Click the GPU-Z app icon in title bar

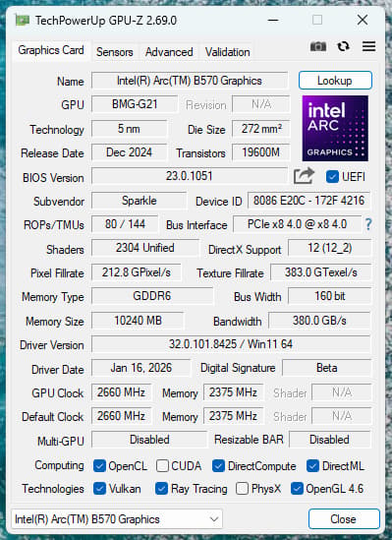(x=23, y=21)
